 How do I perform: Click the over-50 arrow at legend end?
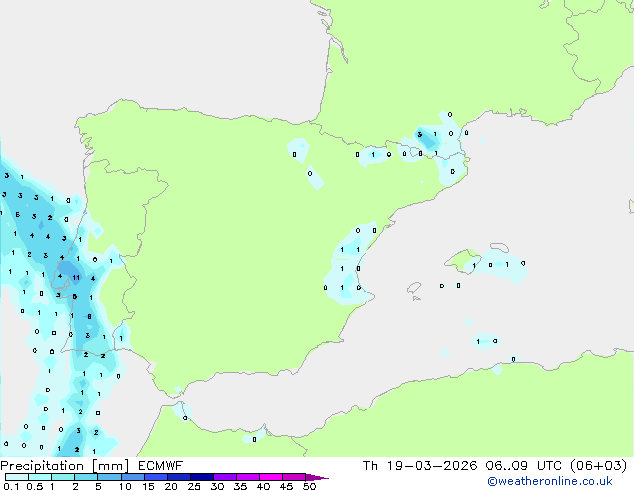coord(317,477)
